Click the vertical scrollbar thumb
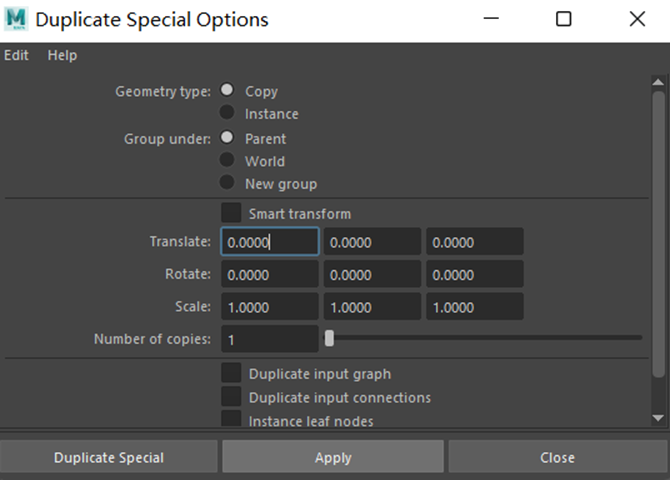Viewport: 670px width, 480px height. (658, 234)
